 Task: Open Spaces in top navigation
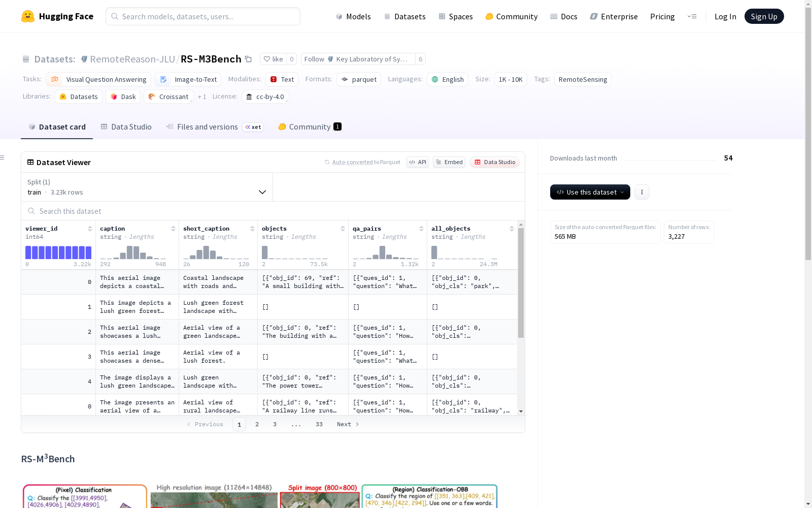455,16
